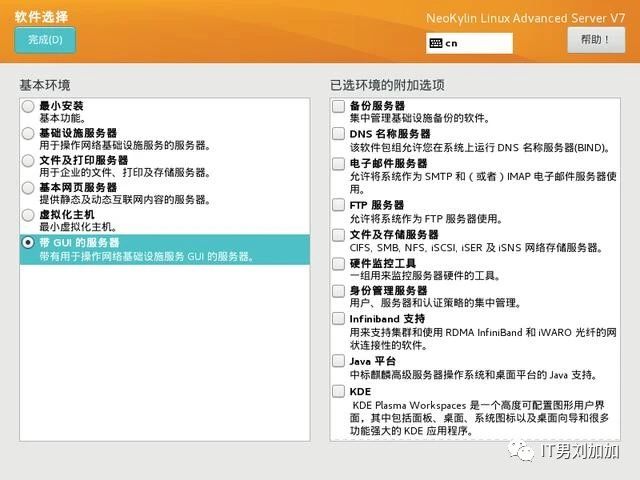The height and width of the screenshot is (480, 640).
Task: Click the 备份服务器 label text
Action: point(377,106)
